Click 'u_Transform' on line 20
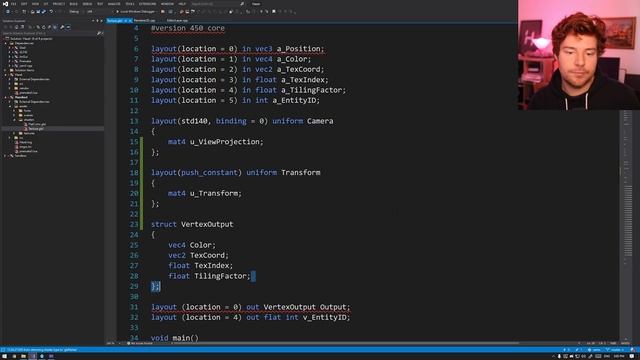 point(213,193)
